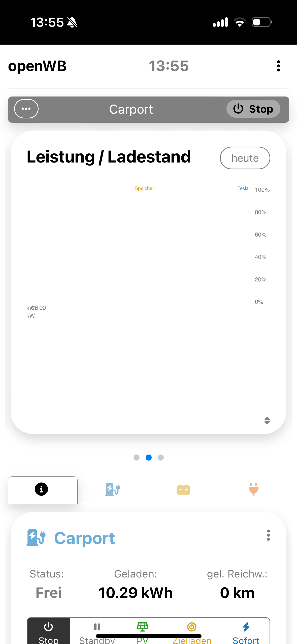Toggle the Speicher series in chart legend
This screenshot has width=297, height=644.
point(144,188)
